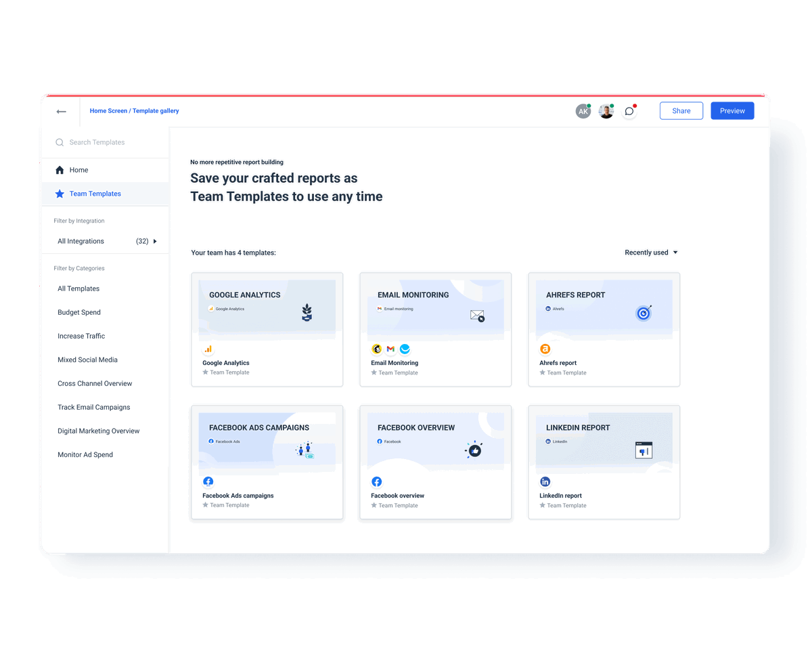Click the Google Analytics icon on the first template card
The height and width of the screenshot is (648, 812).
[x=208, y=349]
